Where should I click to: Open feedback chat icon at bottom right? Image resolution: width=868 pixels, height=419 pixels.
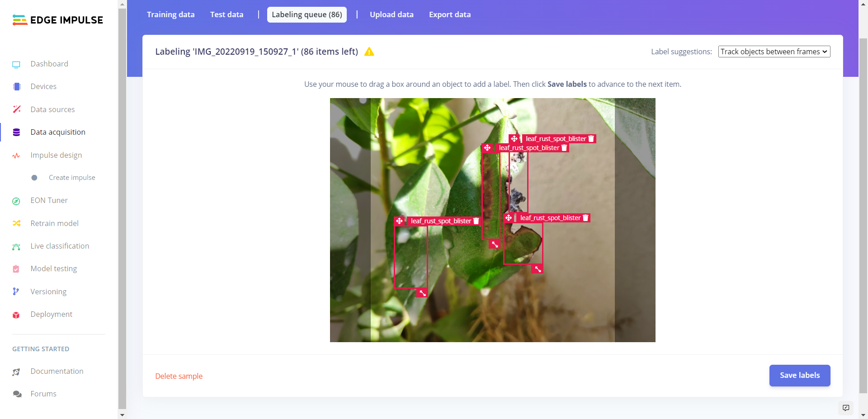[x=845, y=408]
